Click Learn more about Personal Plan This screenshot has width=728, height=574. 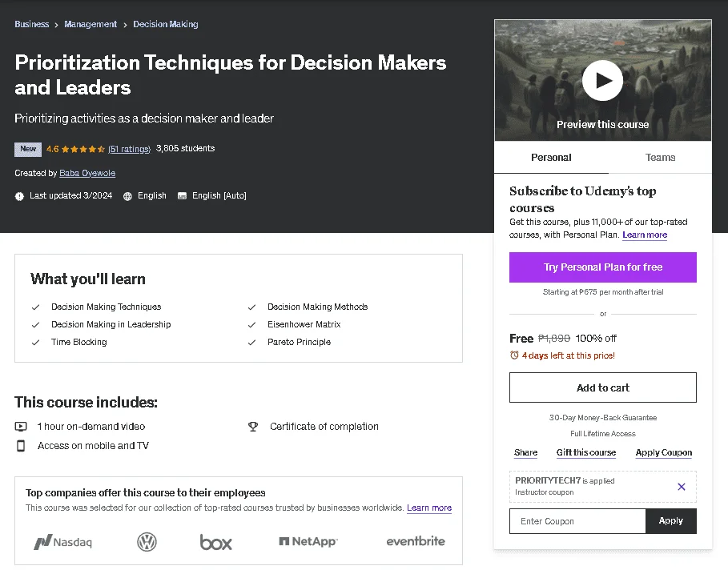click(645, 235)
